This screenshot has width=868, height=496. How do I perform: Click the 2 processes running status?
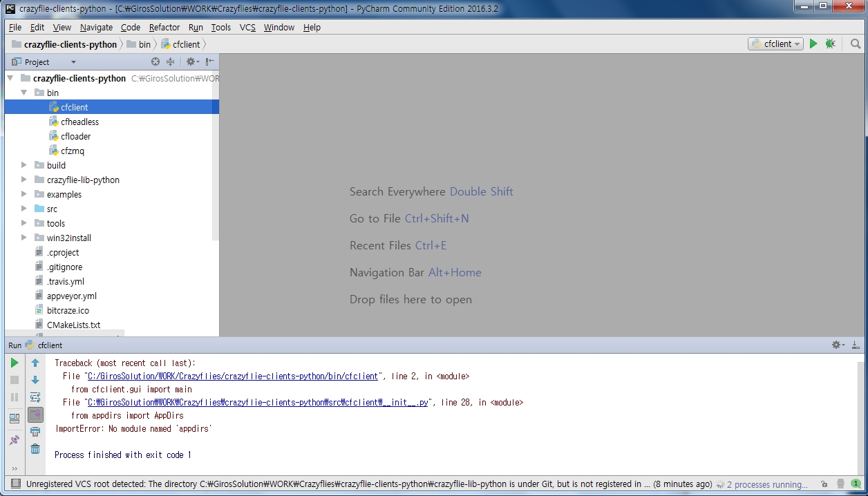tap(766, 484)
